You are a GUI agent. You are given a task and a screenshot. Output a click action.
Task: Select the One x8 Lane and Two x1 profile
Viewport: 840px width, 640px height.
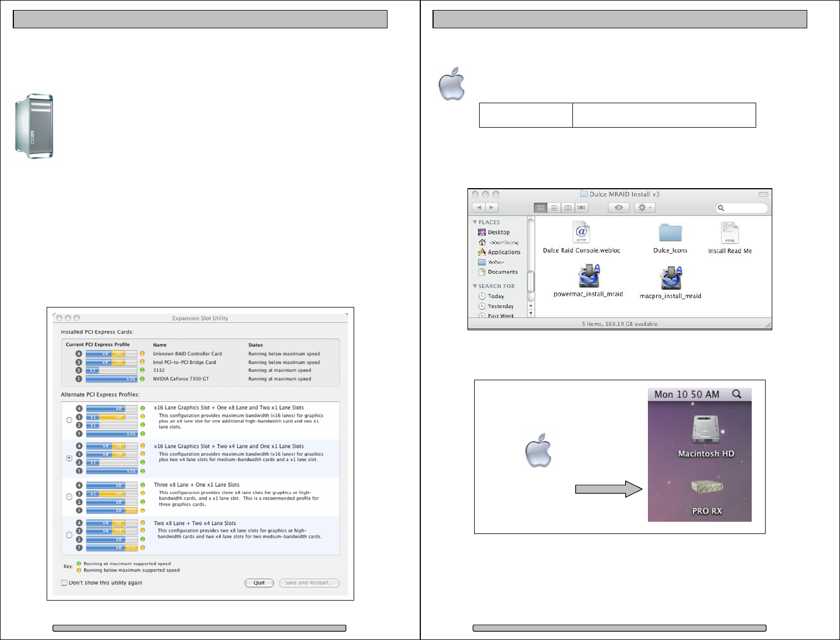click(x=69, y=420)
